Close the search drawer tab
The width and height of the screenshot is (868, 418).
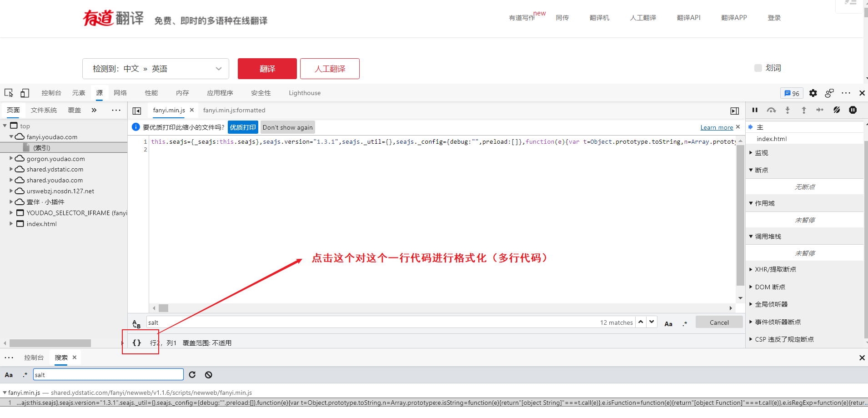(75, 358)
